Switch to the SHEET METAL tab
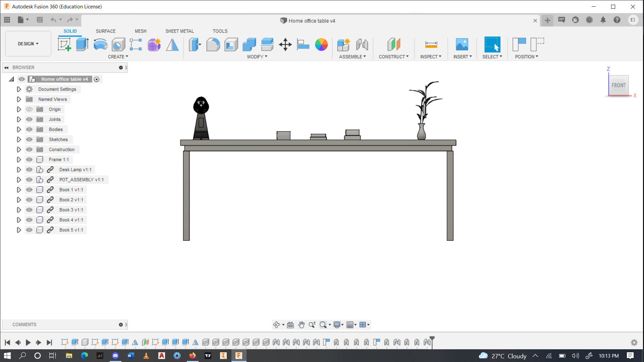Image resolution: width=644 pixels, height=362 pixels. point(179,31)
